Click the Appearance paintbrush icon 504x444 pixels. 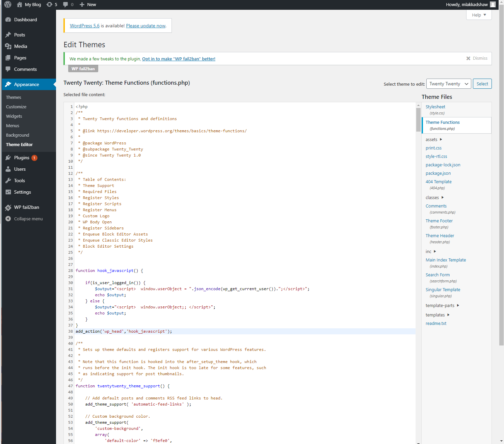8,84
